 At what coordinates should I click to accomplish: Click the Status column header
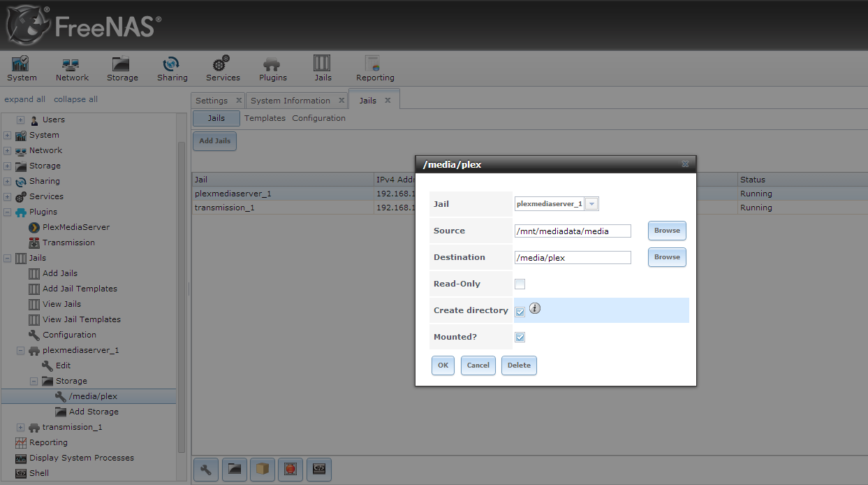801,180
